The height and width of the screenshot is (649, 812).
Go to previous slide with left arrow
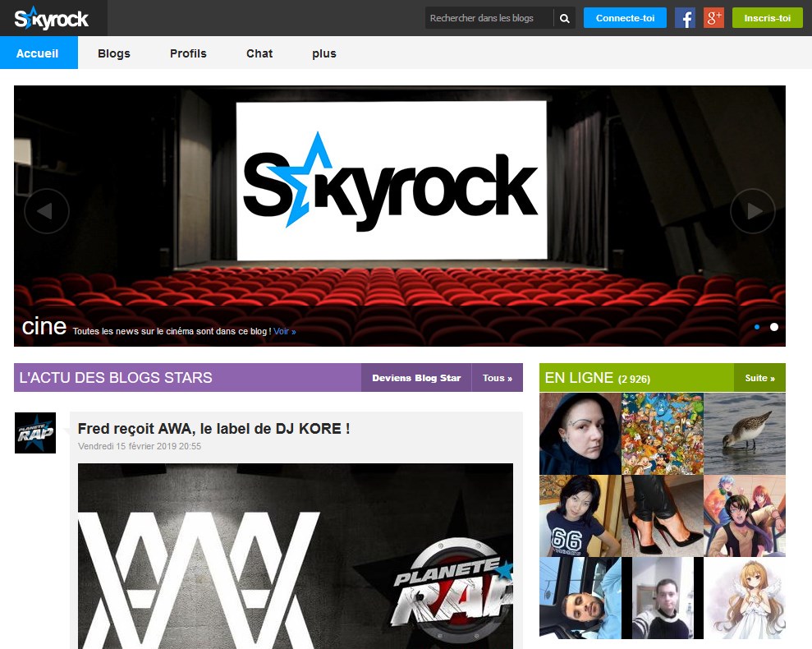tap(47, 211)
